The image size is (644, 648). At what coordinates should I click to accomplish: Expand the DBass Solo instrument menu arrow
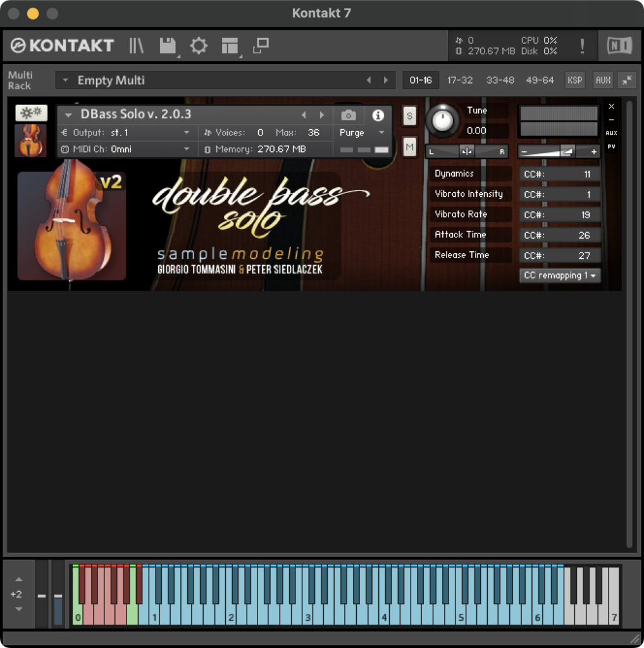tap(68, 115)
